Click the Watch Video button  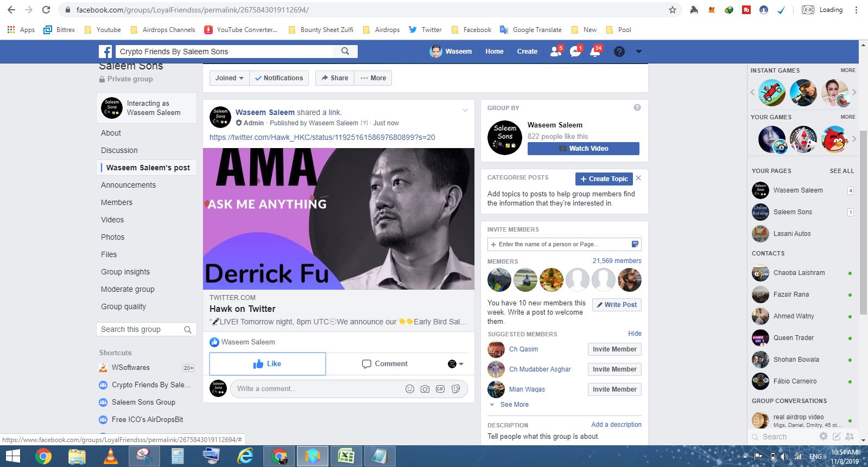[x=584, y=149]
